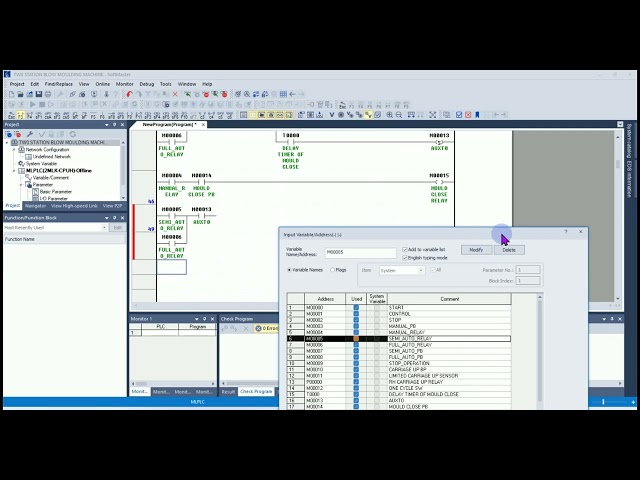Viewport: 640px width, 480px height.
Task: Click the V view variables toolbar icon
Action: (x=332, y=115)
